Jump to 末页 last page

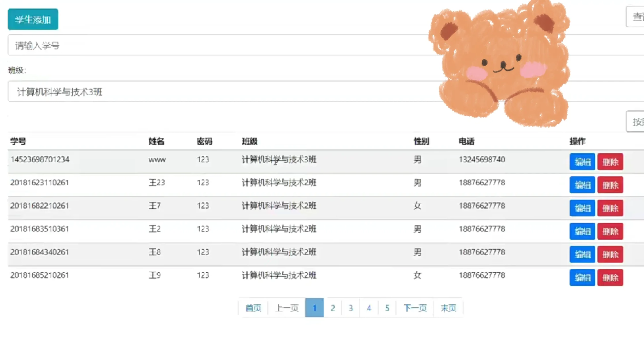point(448,307)
